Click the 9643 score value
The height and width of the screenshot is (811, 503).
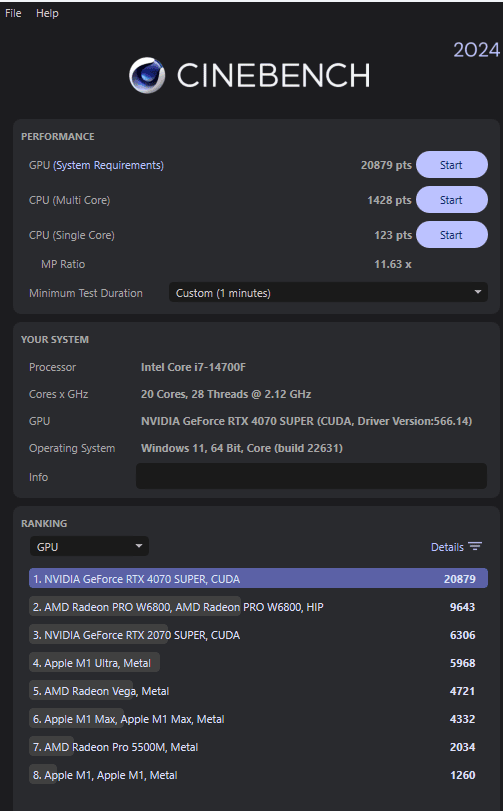tap(462, 607)
